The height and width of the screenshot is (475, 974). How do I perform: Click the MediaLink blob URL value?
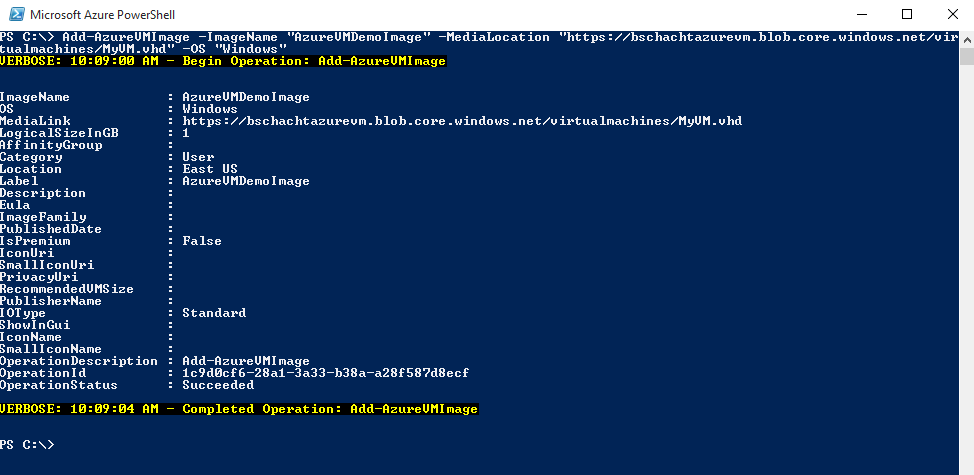[x=461, y=121]
